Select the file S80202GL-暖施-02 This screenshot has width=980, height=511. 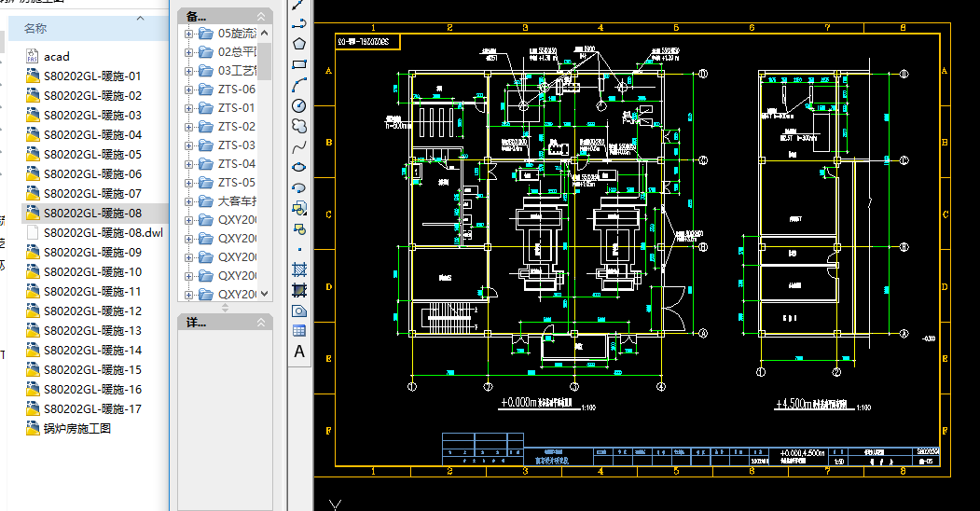[x=92, y=95]
